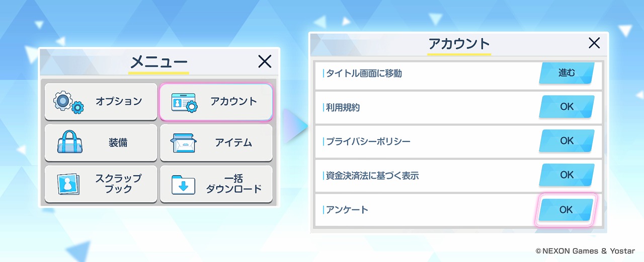The width and height of the screenshot is (644, 262).
Task: Click OK button next to 利用規約
Action: click(x=567, y=107)
